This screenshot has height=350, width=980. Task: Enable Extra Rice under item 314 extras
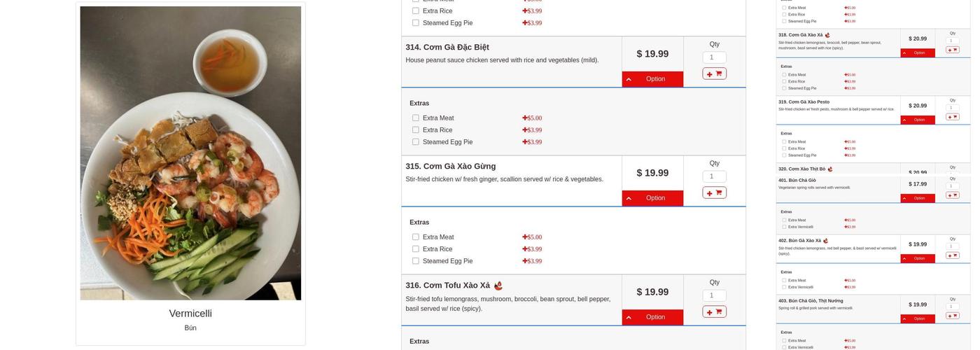(416, 129)
